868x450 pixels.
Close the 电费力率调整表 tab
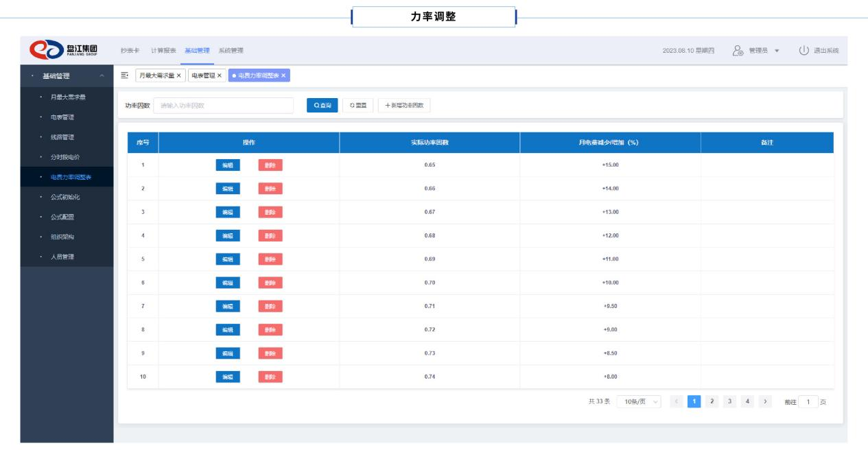tap(283, 75)
